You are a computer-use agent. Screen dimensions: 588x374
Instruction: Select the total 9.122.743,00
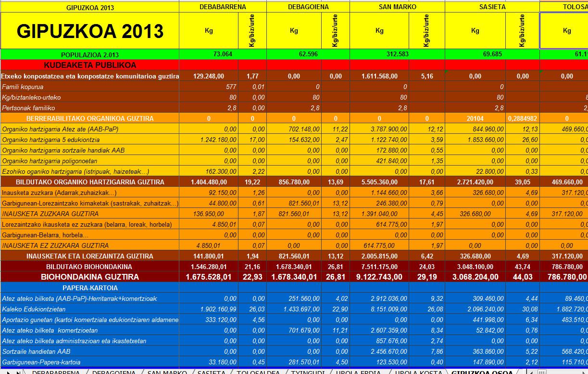(x=379, y=277)
